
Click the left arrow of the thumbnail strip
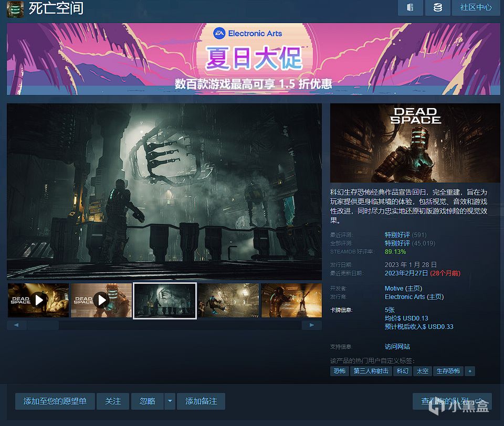pos(16,325)
